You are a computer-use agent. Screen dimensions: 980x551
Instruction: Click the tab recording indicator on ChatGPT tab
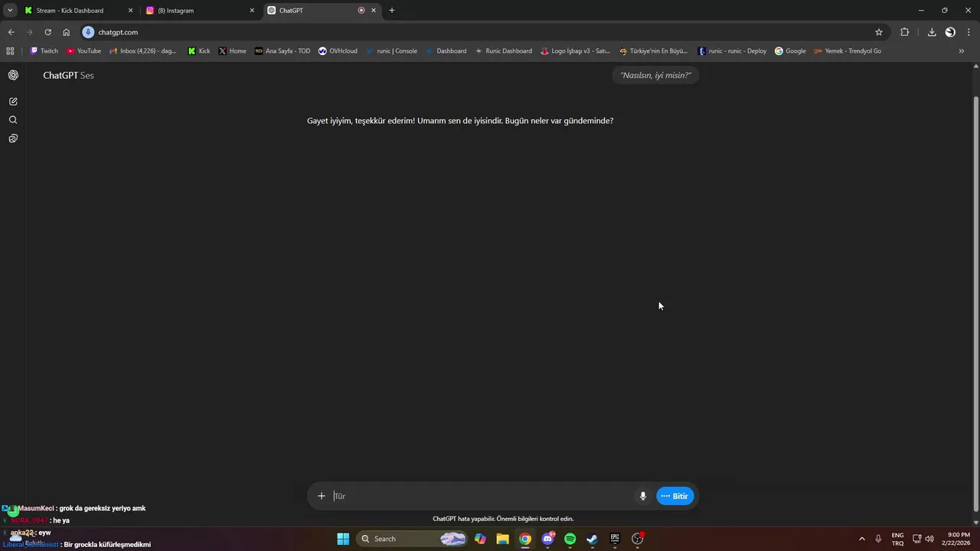point(361,11)
